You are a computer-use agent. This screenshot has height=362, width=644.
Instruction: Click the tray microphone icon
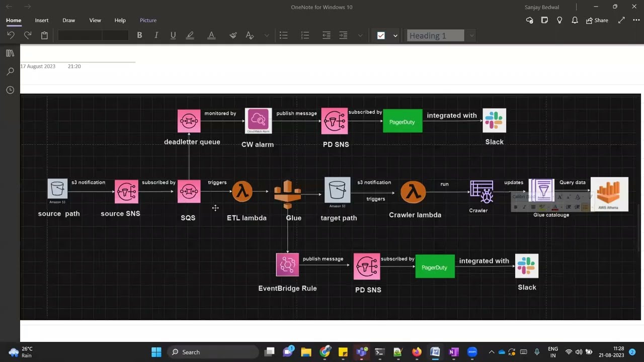coord(537,352)
